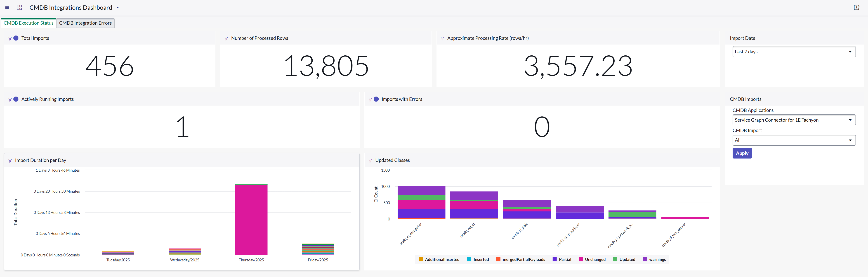Viewport: 868px width, 277px height.
Task: Open the dashboard title dropdown arrow
Action: tap(118, 7)
